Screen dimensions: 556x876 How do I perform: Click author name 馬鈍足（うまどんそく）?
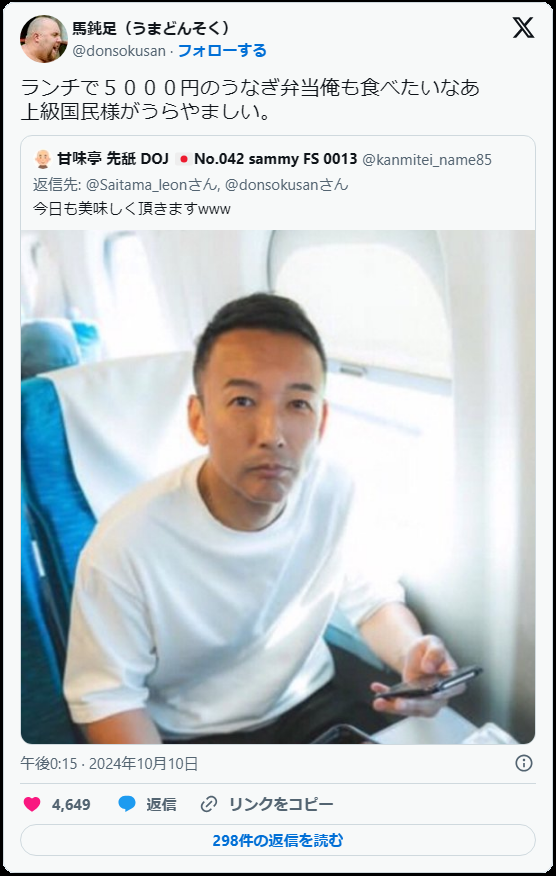151,28
